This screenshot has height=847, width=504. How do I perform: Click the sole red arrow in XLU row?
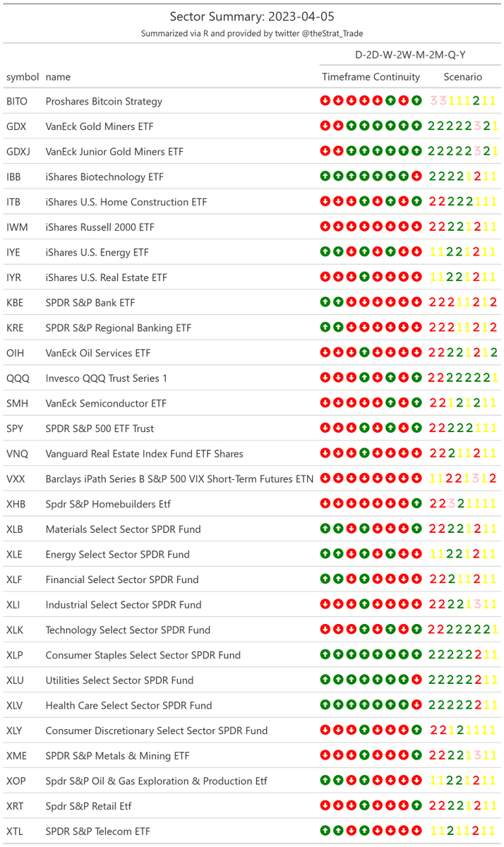pos(416,680)
